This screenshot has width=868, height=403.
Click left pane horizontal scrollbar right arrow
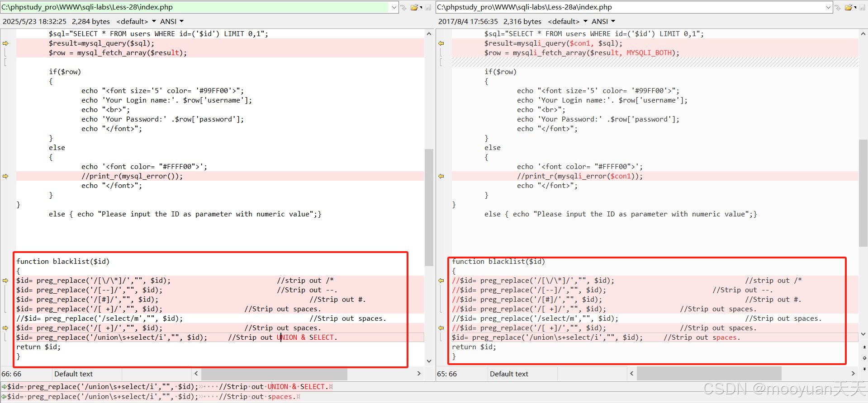click(419, 374)
